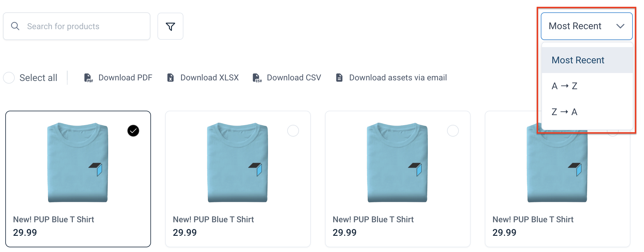Screen dimensions: 644x252
Task: Click the black checkmark on first product
Action: pyautogui.click(x=133, y=130)
